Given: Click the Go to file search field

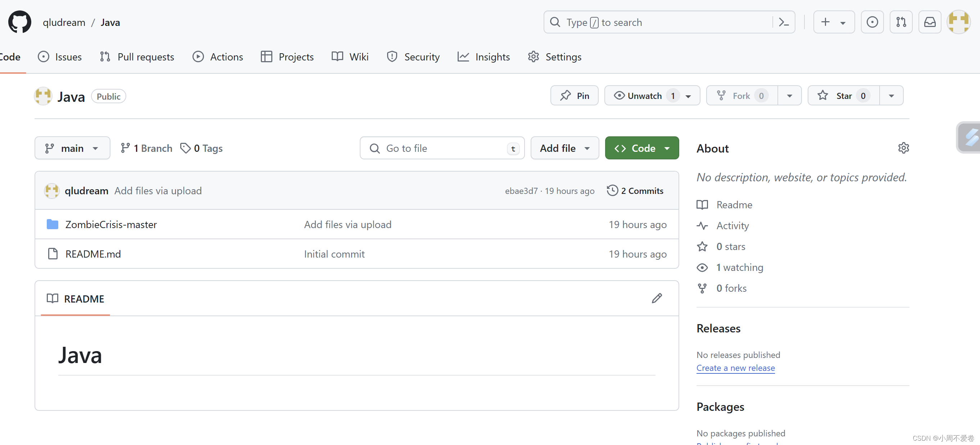Looking at the screenshot, I should [x=441, y=148].
